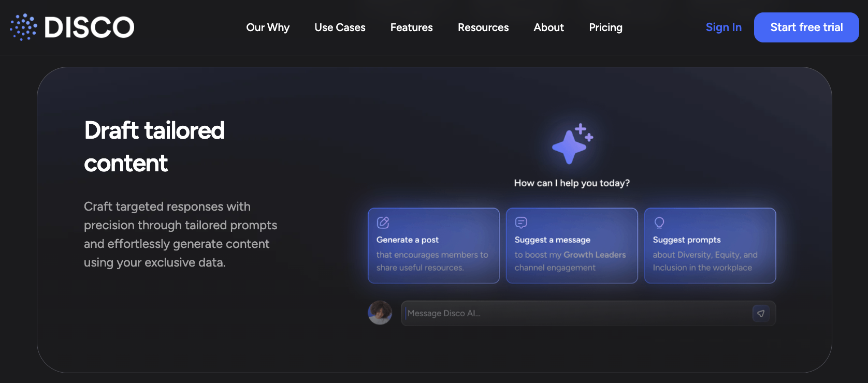Click the Start free trial button
This screenshot has width=868, height=383.
pos(806,27)
